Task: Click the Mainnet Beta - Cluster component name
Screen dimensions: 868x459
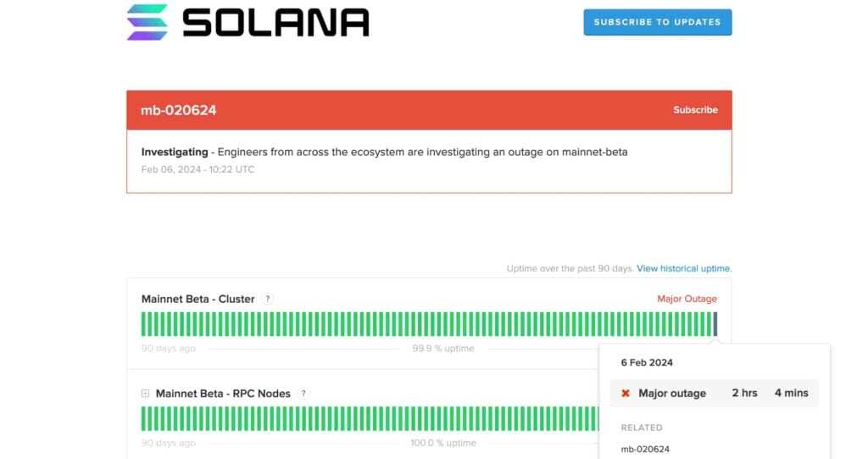Action: [198, 299]
